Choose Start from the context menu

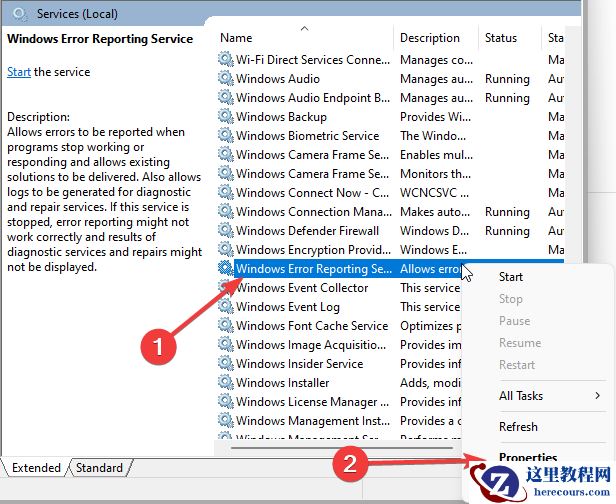click(511, 277)
